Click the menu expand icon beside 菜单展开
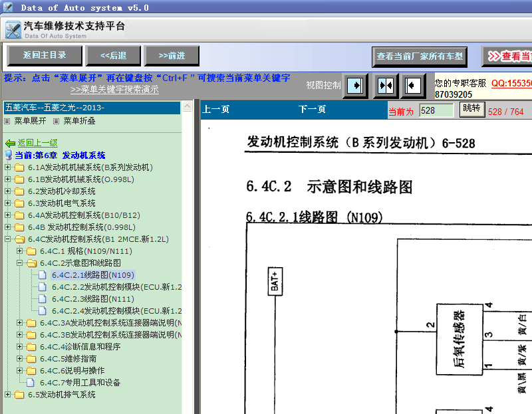This screenshot has width=532, height=414. pyautogui.click(x=7, y=121)
